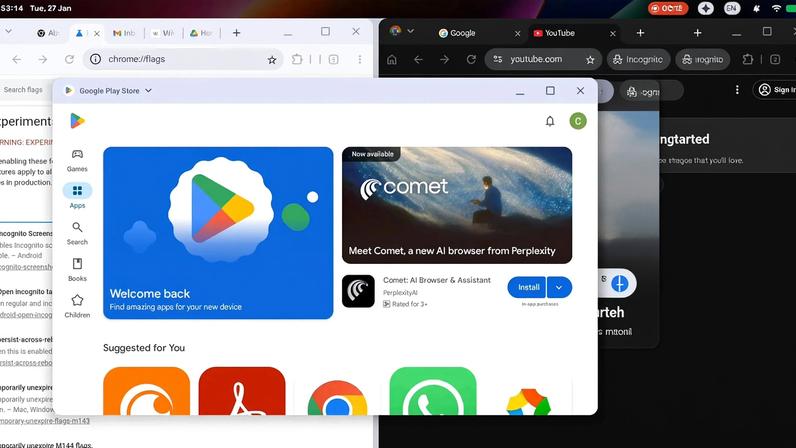Viewport: 796px width, 448px height.
Task: Go forward in the chrome://flags window
Action: 43,59
